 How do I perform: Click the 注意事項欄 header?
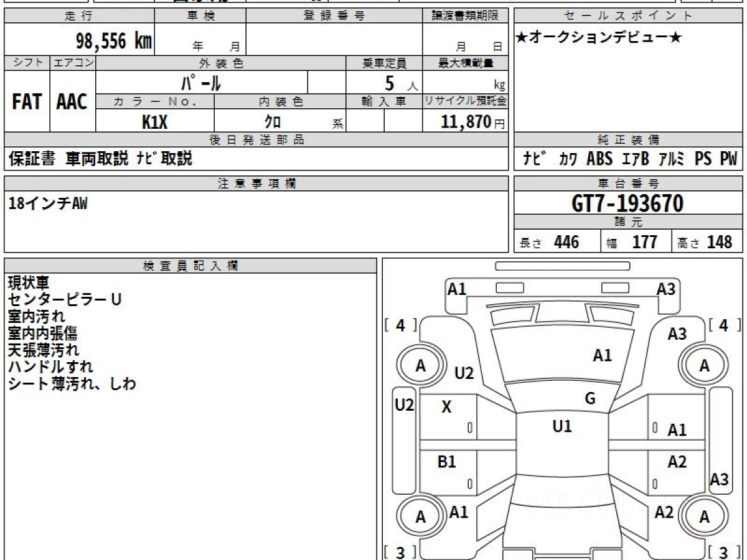tap(256, 184)
